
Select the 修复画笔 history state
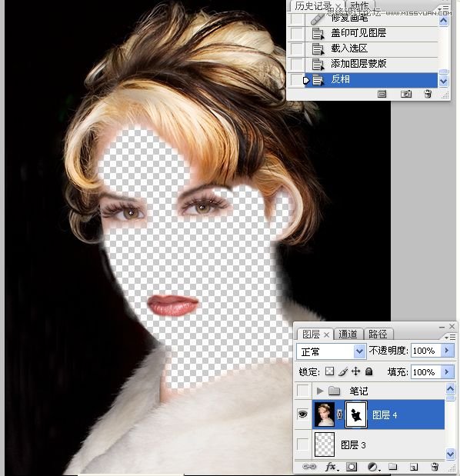(371, 18)
